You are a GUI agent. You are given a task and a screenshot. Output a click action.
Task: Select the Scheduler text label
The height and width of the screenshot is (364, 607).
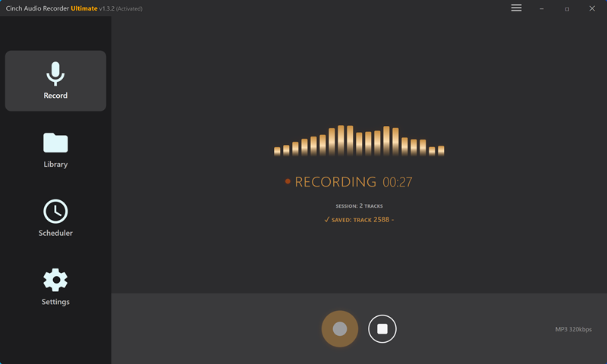tap(55, 233)
